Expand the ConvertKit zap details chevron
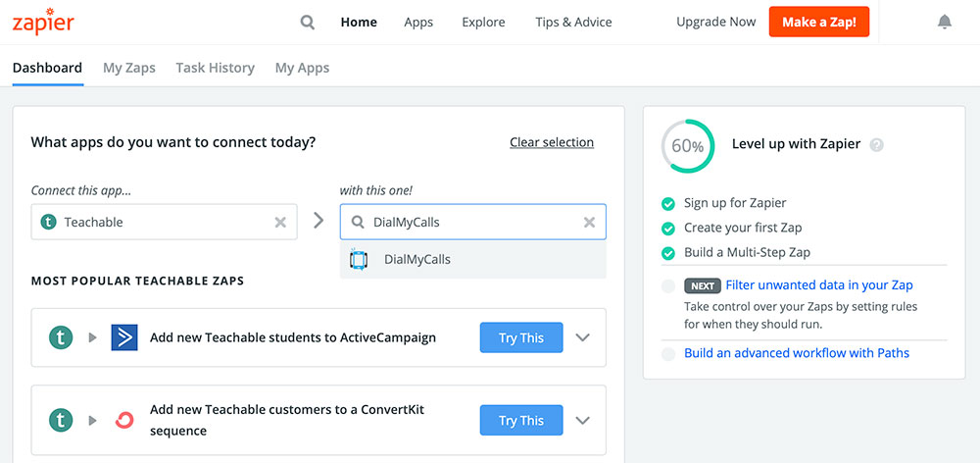The width and height of the screenshot is (980, 463). (583, 420)
